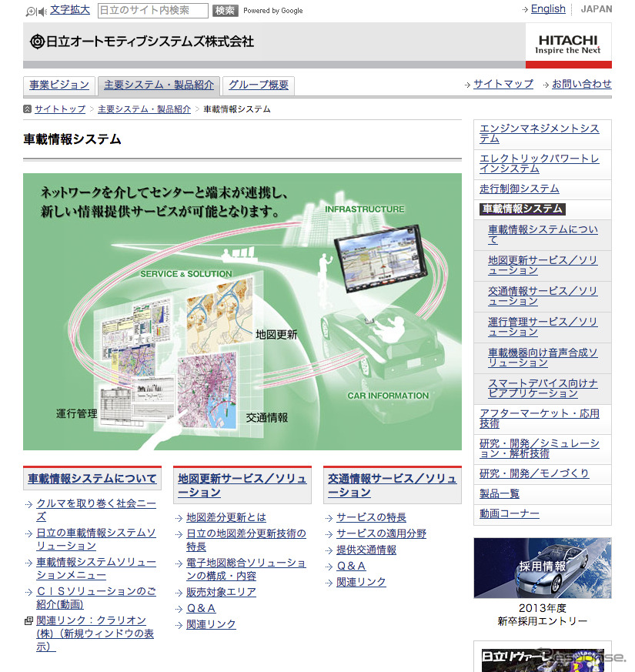Click the new window icon beside クラリオン link
Image resolution: width=635 pixels, height=672 pixels.
pos(28,620)
